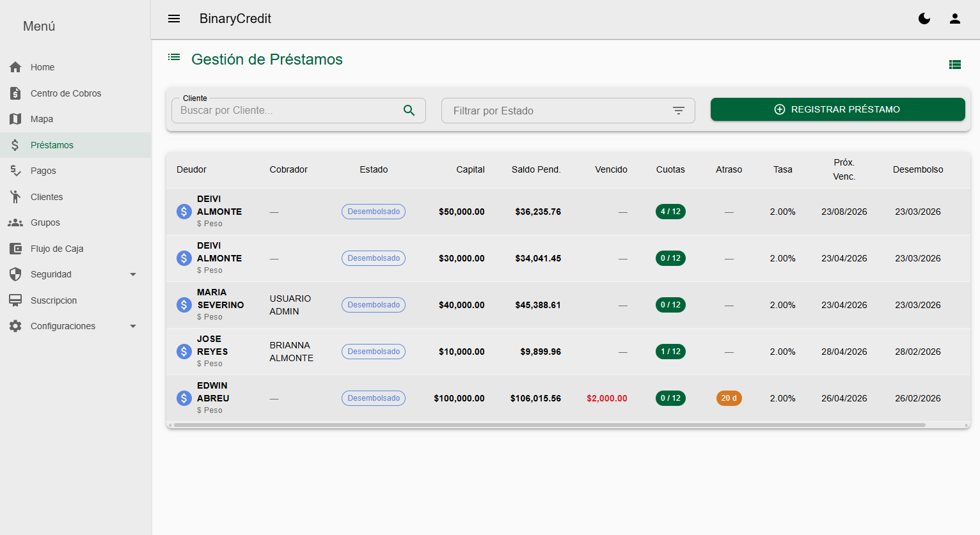Click the Suscripcion card icon
The image size is (980, 535).
pos(15,300)
